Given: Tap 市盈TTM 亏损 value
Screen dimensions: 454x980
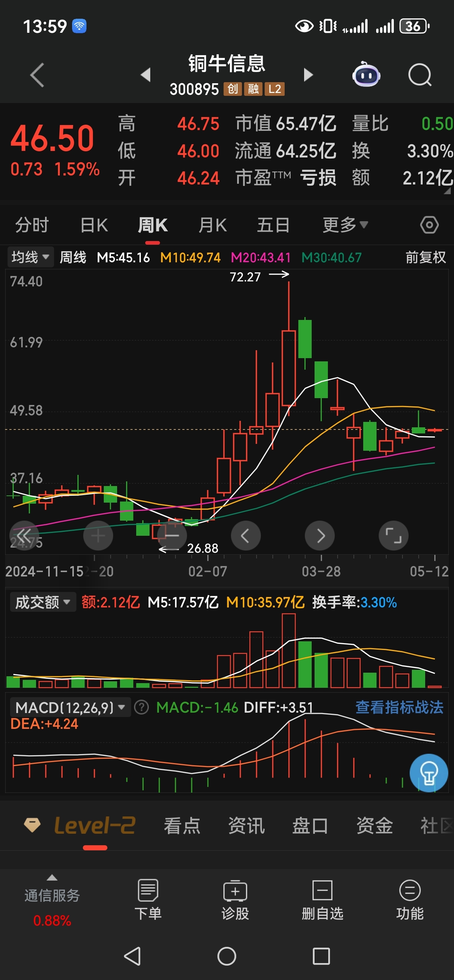Looking at the screenshot, I should (285, 178).
